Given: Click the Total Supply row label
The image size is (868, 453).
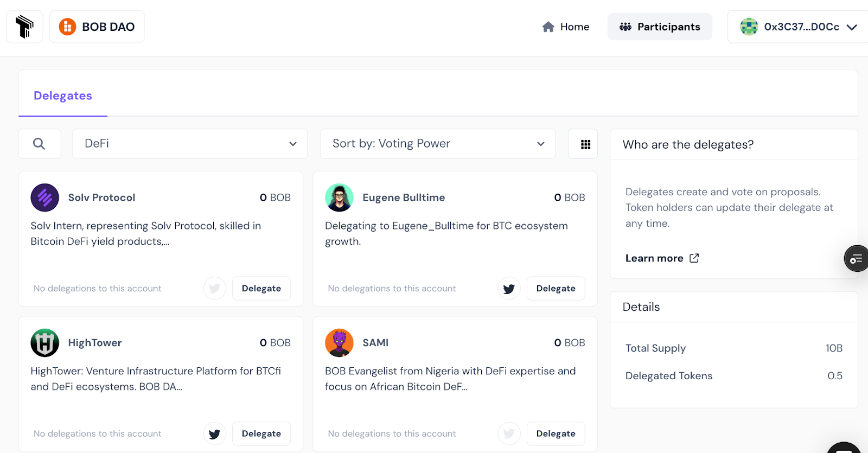Looking at the screenshot, I should click(x=655, y=348).
